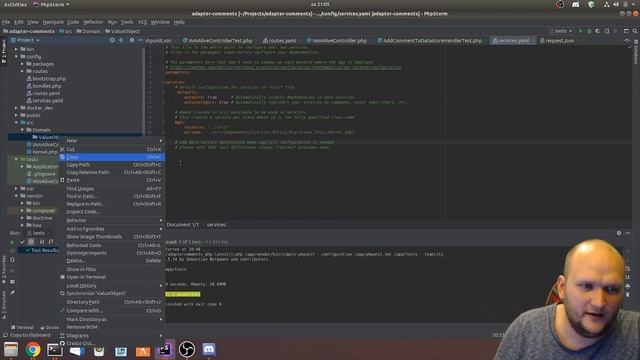Collapse all icon in Project panel header
Viewport: 640px width, 360px height.
pyautogui.click(x=121, y=40)
